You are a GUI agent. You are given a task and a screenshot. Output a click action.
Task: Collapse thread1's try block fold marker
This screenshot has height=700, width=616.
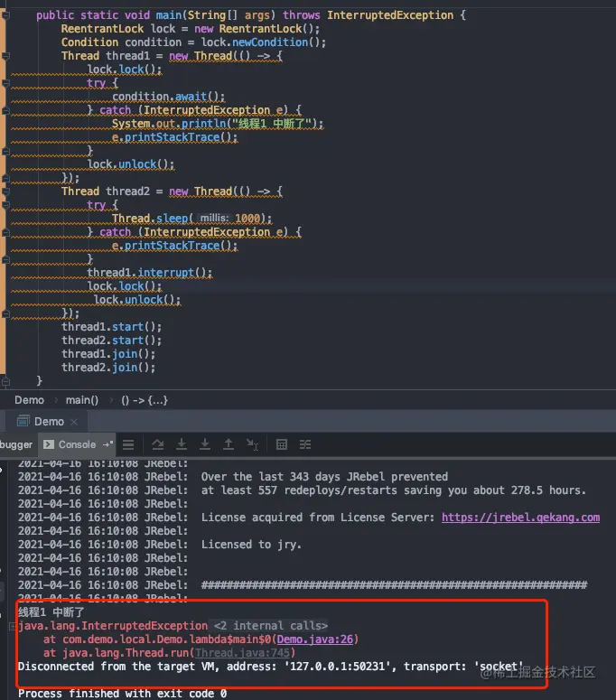point(5,83)
